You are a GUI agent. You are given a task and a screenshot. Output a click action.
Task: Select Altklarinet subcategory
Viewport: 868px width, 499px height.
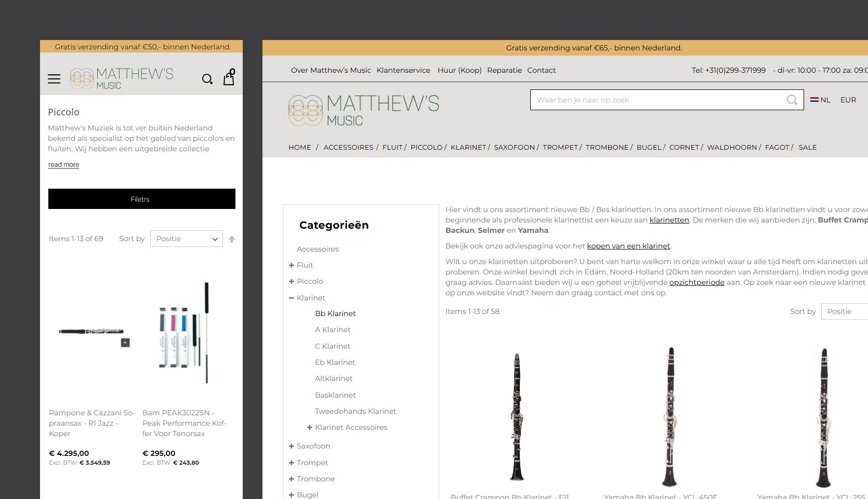(334, 378)
